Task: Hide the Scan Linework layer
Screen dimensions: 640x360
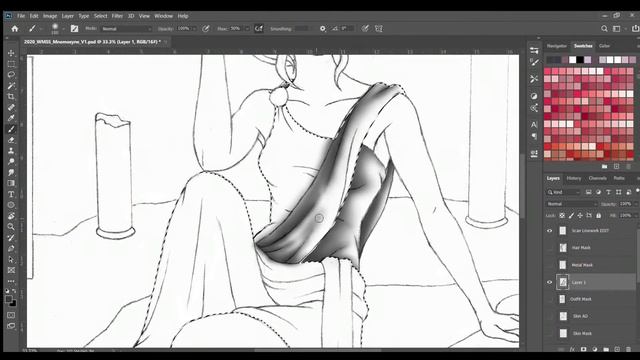Action: [549, 231]
